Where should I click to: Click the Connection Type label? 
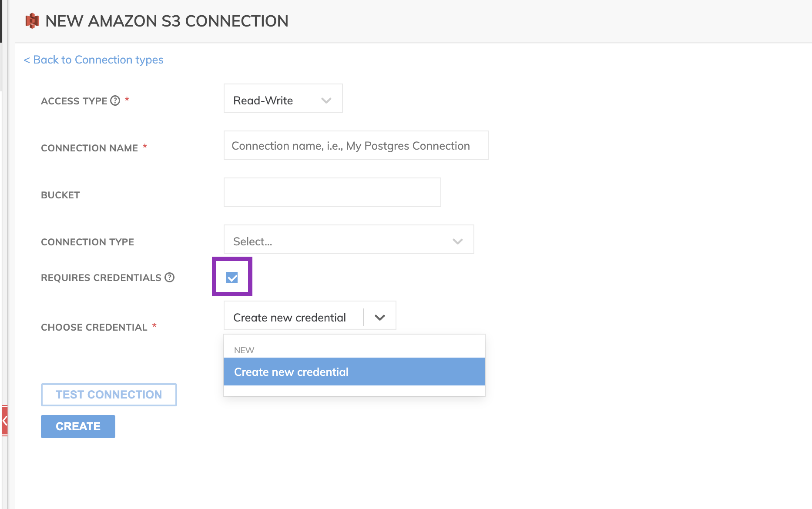point(87,242)
